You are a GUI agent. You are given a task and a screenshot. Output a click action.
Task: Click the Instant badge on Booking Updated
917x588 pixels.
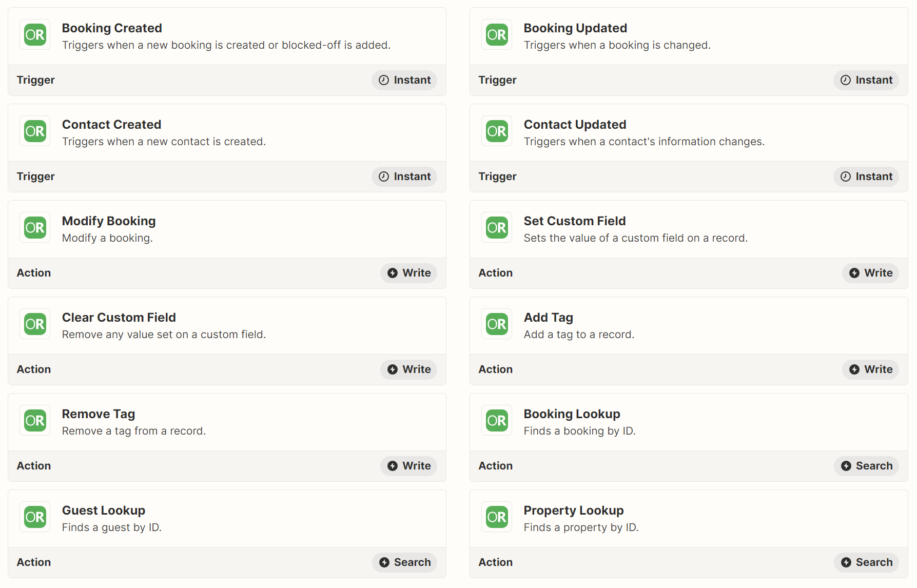(x=866, y=80)
